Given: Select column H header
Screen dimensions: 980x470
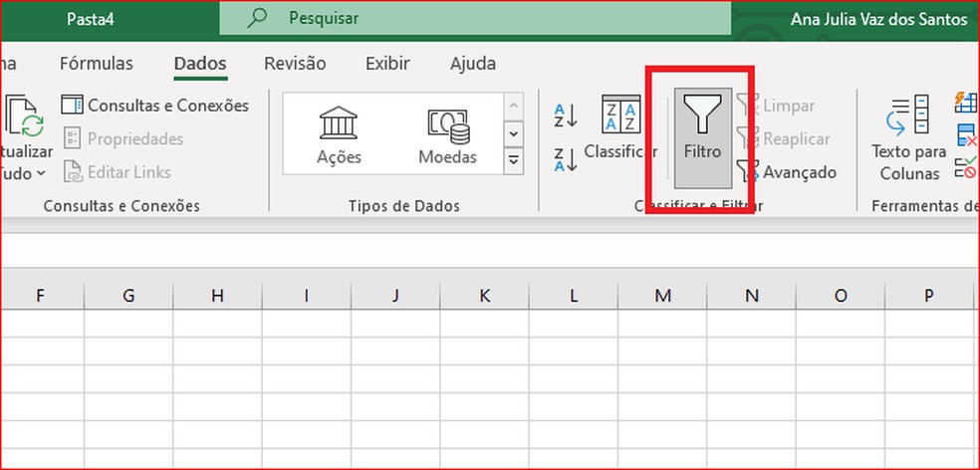Looking at the screenshot, I should point(217,296).
